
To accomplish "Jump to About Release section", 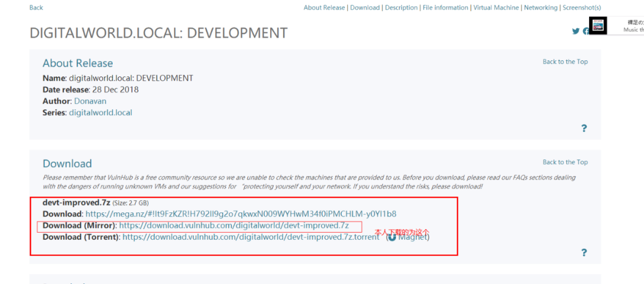I will click(x=324, y=7).
